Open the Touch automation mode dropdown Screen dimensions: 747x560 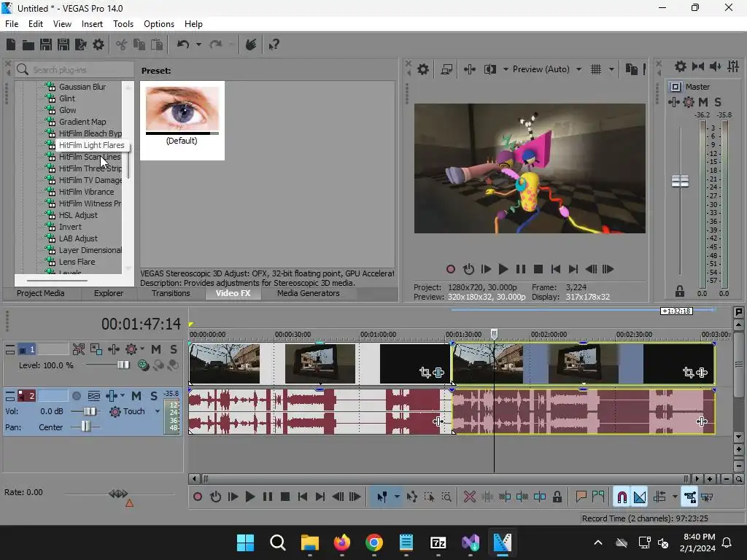pos(158,411)
